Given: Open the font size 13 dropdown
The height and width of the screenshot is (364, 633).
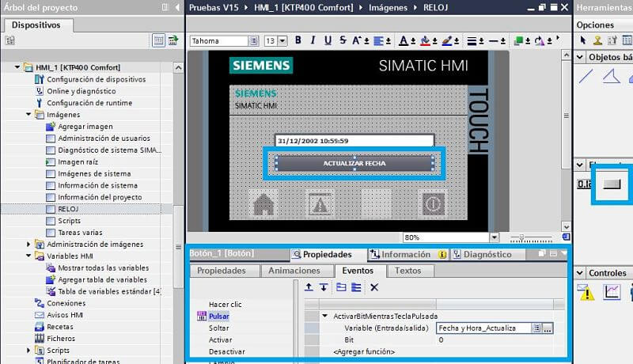Looking at the screenshot, I should coord(282,41).
